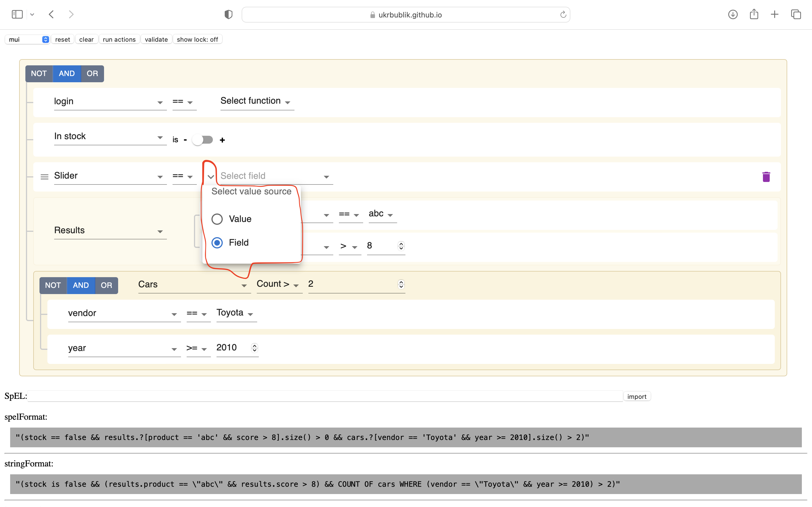
Task: Open the browser sidebar panel
Action: (x=17, y=14)
